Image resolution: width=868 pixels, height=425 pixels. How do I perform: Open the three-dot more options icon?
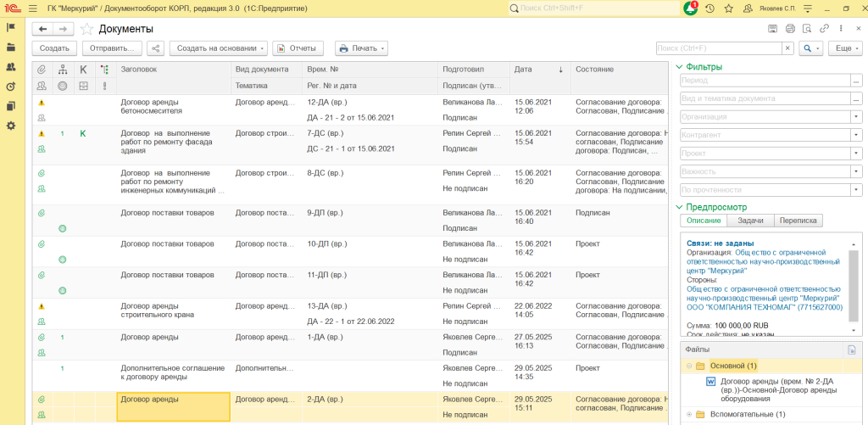coord(842,29)
